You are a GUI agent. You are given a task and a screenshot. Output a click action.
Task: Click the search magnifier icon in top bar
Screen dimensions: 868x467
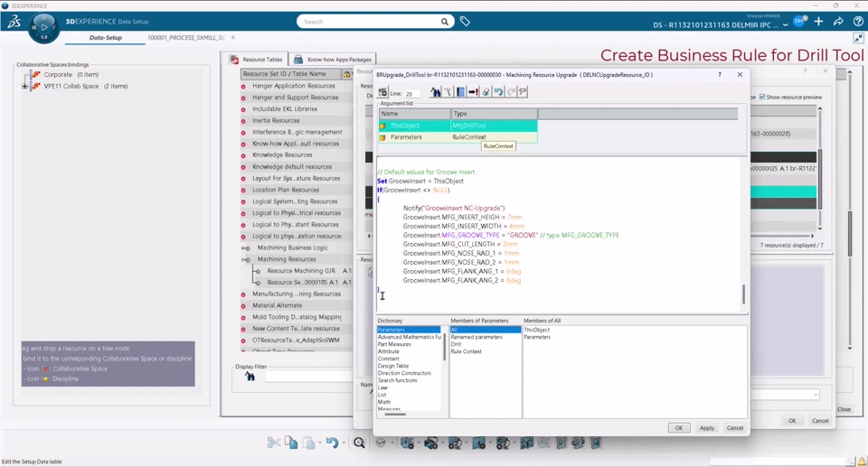(x=445, y=22)
